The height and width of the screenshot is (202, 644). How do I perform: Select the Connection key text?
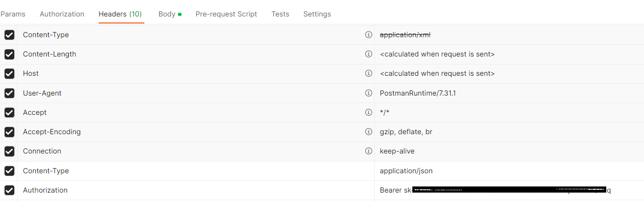click(42, 151)
